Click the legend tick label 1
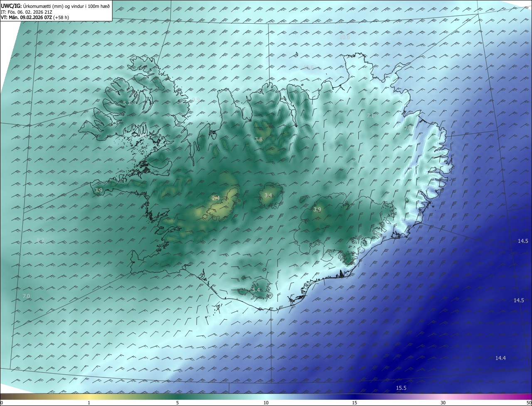Image resolution: width=532 pixels, height=406 pixels. pos(89,403)
